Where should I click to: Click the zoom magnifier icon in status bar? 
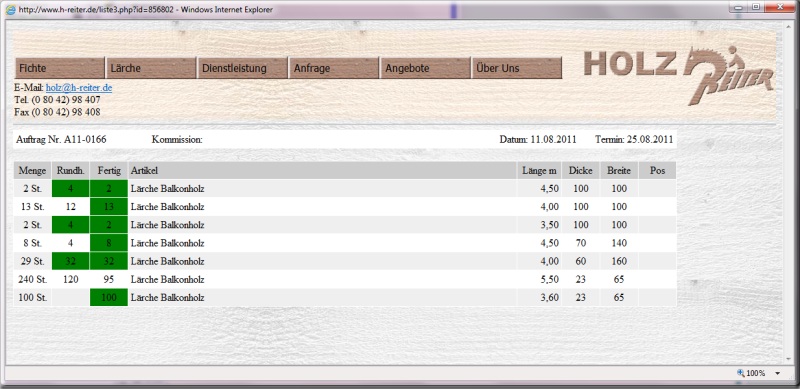(741, 373)
